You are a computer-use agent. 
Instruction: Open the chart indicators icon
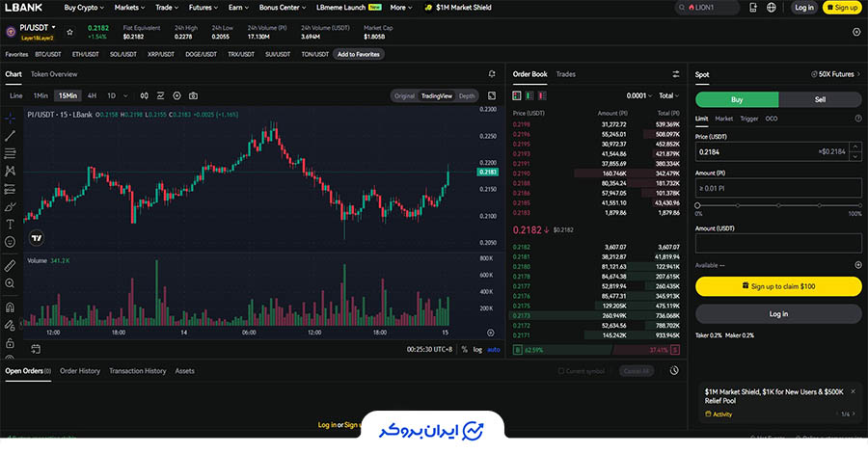tap(160, 95)
